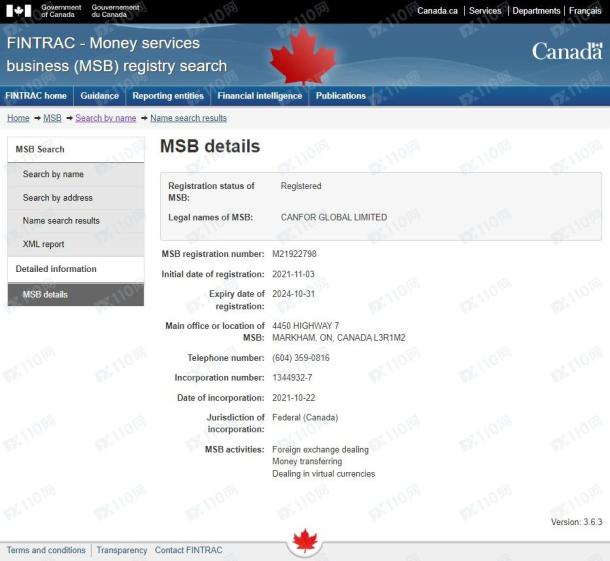Click the Detailed information sidebar heading

click(76, 269)
